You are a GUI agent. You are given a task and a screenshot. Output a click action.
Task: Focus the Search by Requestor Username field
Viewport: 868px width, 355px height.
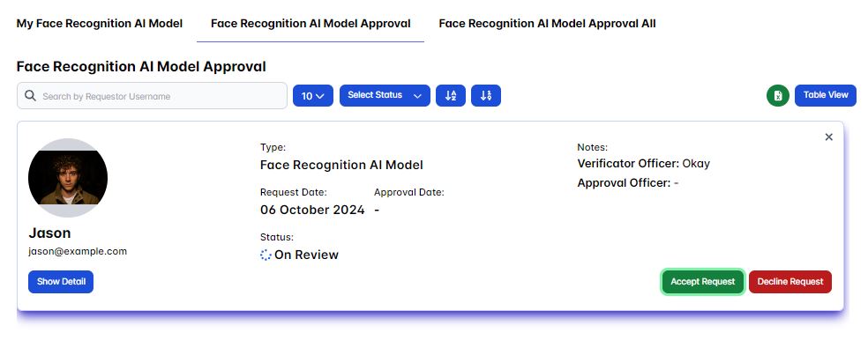coord(159,95)
